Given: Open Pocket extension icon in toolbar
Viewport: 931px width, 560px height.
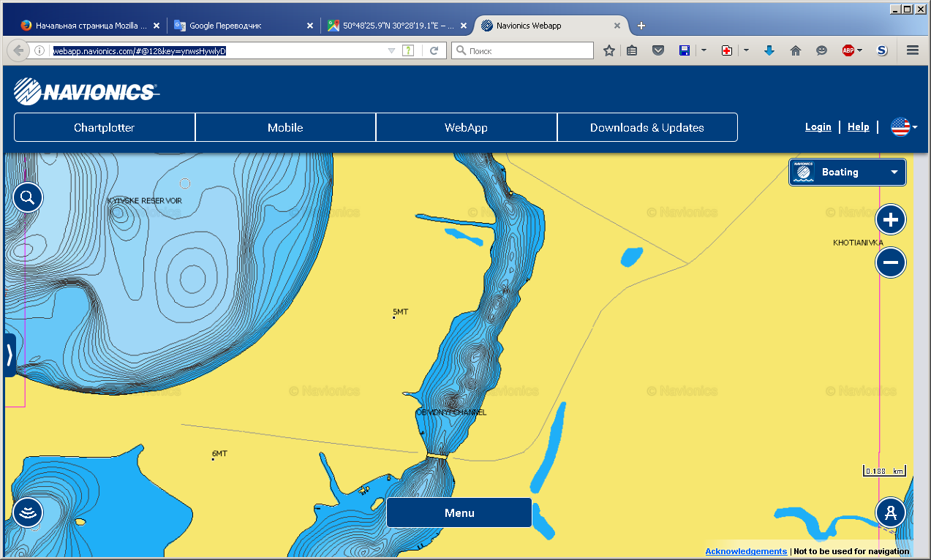Looking at the screenshot, I should click(x=658, y=50).
